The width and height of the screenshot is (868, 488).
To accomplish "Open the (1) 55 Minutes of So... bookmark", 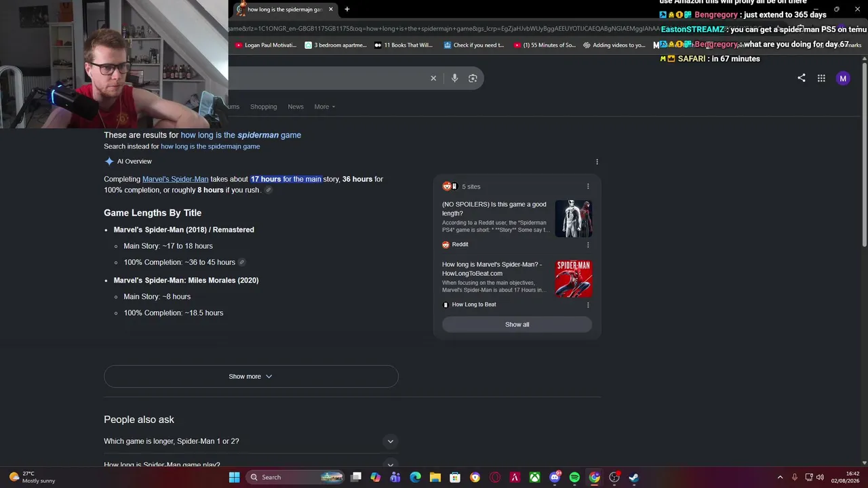I will point(545,45).
